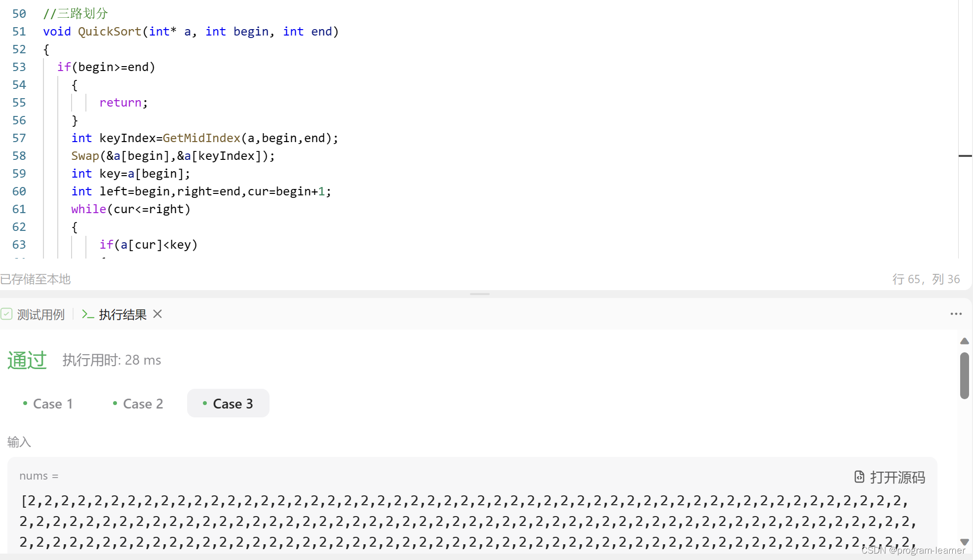This screenshot has height=560, width=973.
Task: Click the if(a[cur]<key) line
Action: [149, 245]
